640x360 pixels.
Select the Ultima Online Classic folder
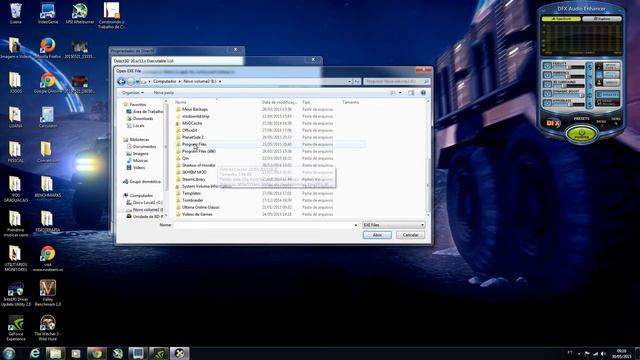coord(198,207)
